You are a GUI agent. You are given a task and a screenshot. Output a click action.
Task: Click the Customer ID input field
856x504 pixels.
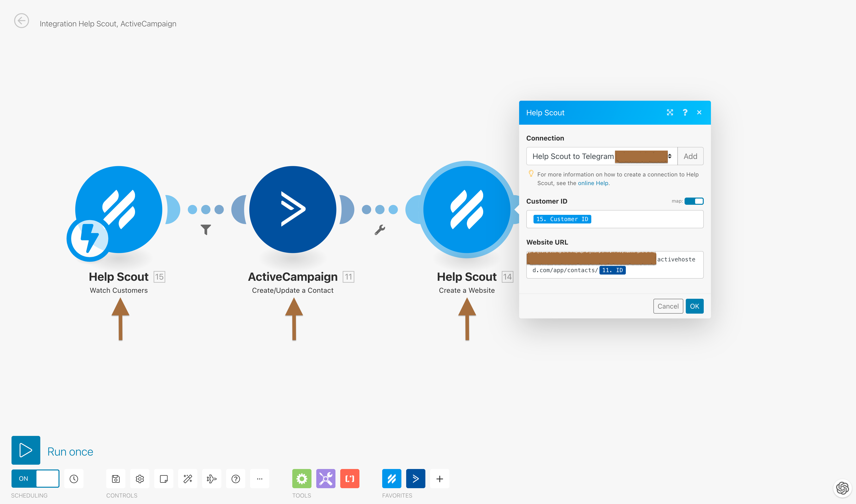(x=615, y=219)
